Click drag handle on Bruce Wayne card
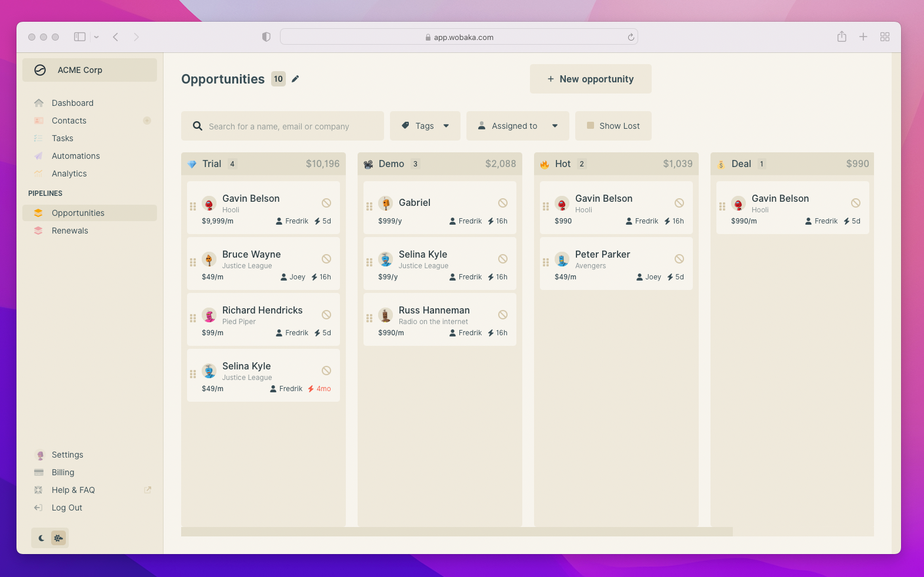Viewport: 924px width, 577px height. (x=193, y=262)
